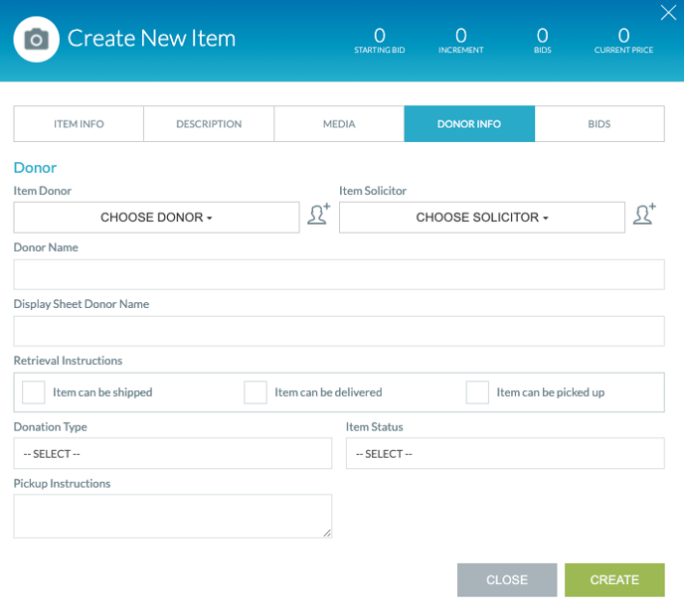Image resolution: width=684 pixels, height=616 pixels.
Task: Focus the Donor Name input field
Action: tap(339, 274)
